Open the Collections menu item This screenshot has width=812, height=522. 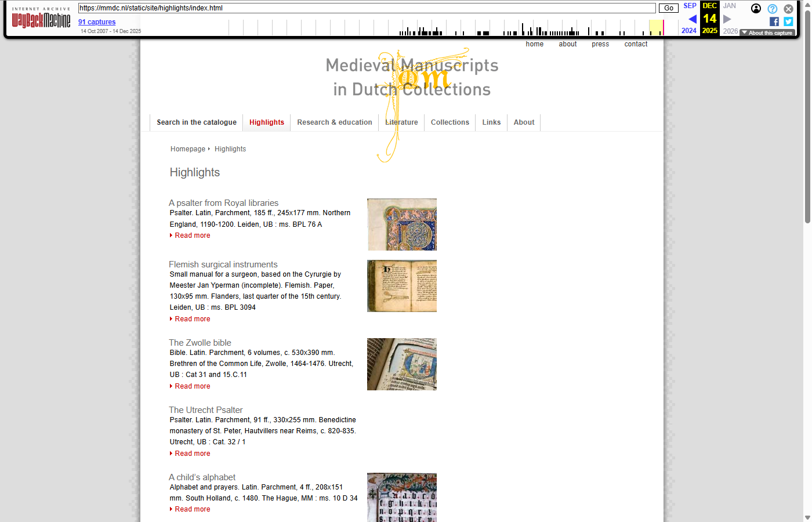coord(449,122)
